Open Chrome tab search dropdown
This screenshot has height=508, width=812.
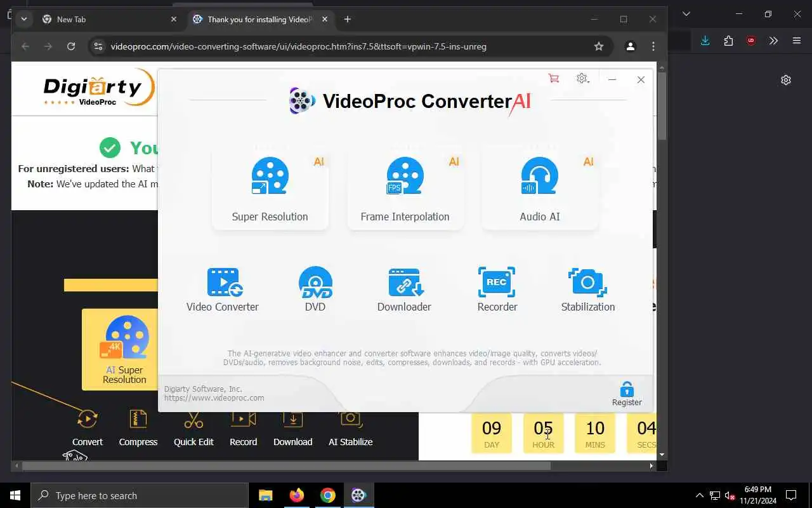[x=23, y=19]
